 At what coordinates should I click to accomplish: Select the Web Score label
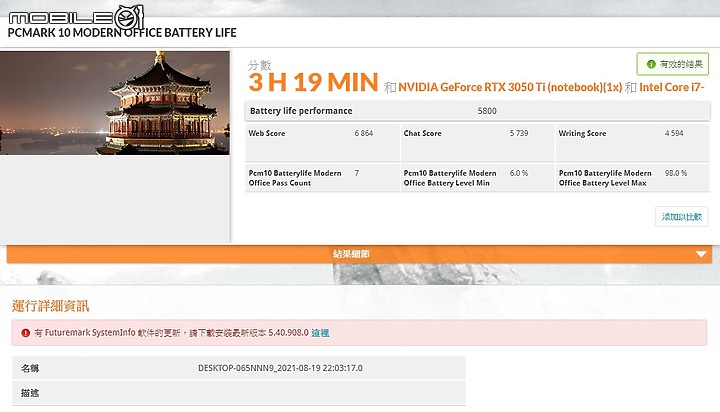267,133
